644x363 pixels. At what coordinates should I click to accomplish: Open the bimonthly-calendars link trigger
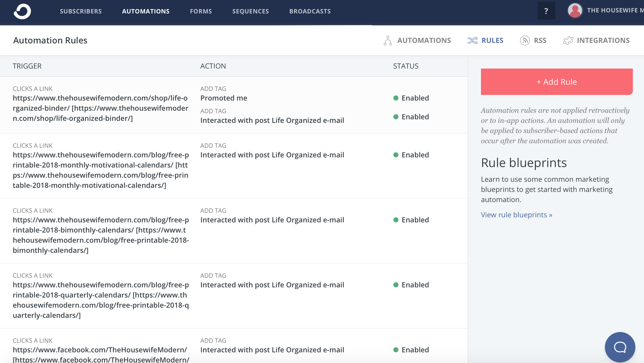coord(101,235)
